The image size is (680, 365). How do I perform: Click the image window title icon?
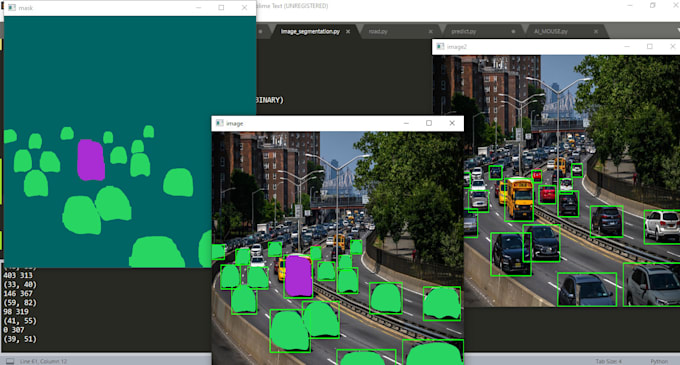[x=219, y=123]
